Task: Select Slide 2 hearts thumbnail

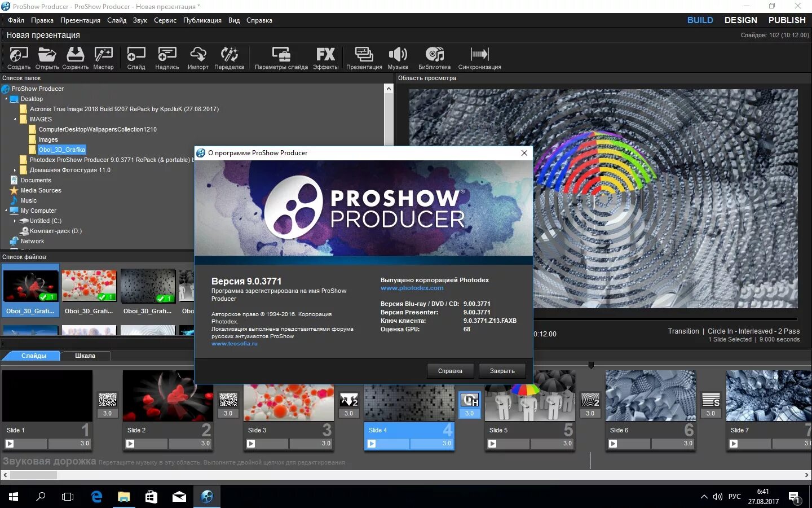Action: click(x=168, y=396)
